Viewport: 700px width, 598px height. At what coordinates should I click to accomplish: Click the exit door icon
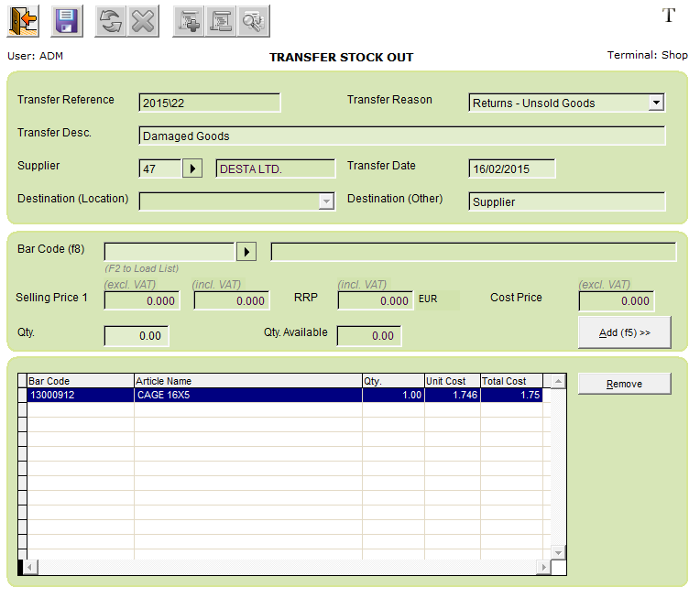coord(24,21)
